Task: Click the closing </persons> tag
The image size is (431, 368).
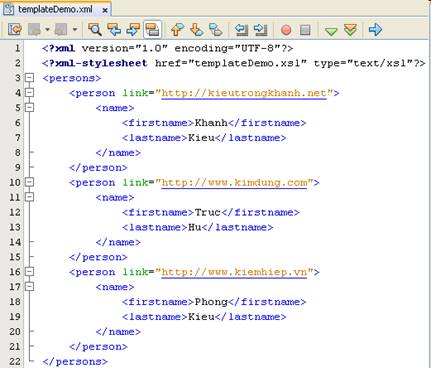Action: [x=75, y=362]
